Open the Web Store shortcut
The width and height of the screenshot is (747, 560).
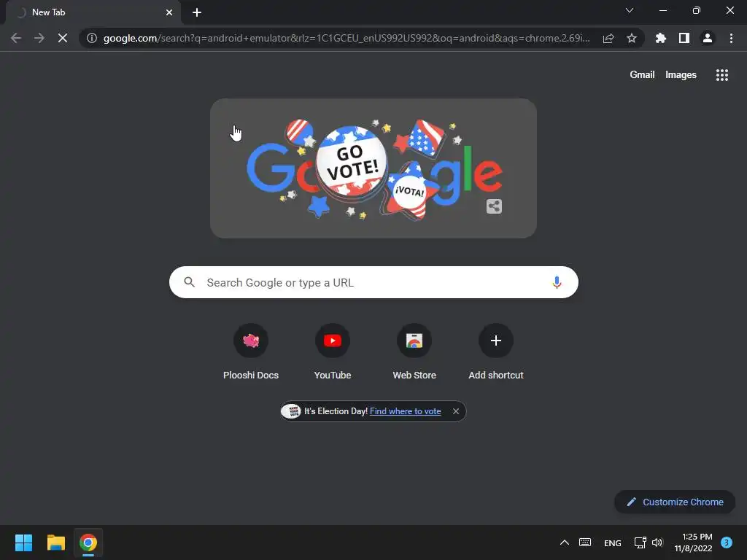[414, 352]
